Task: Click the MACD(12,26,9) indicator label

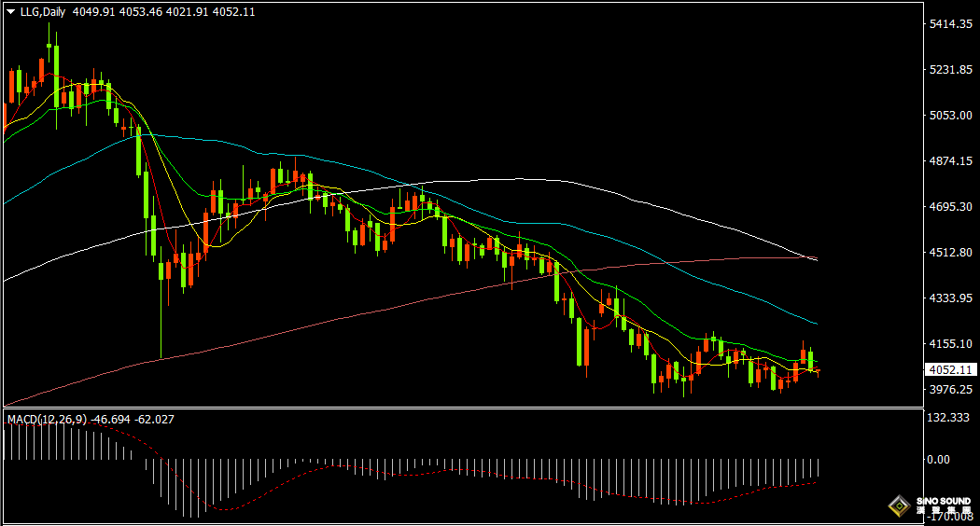Action: pos(48,419)
